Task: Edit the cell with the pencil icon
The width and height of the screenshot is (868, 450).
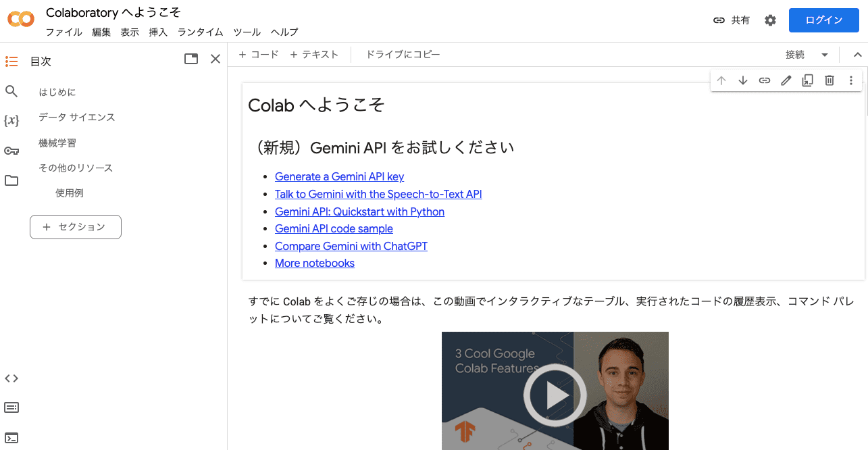Action: tap(786, 80)
